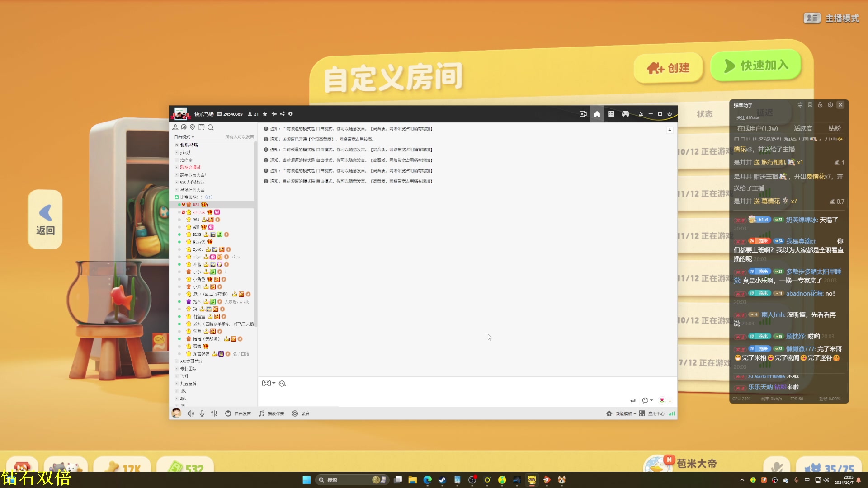
Task: Switch to 钻粉 tab in 弹幕助手
Action: (835, 128)
